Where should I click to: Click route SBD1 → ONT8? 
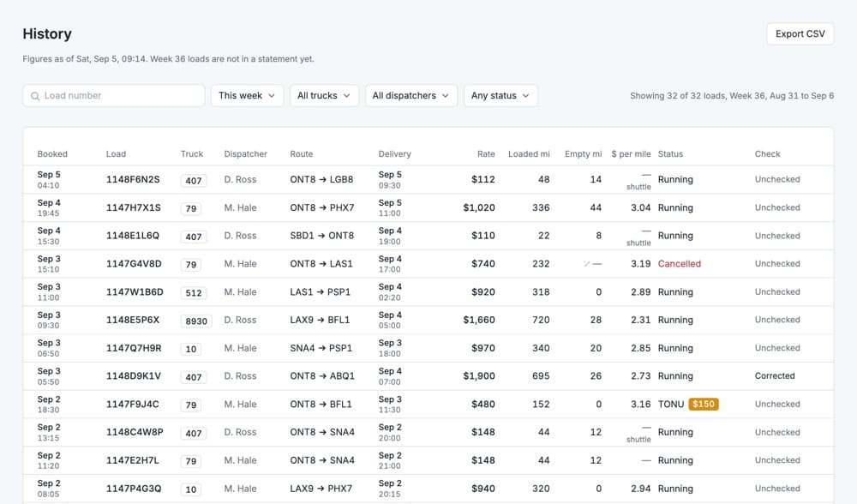click(x=322, y=236)
